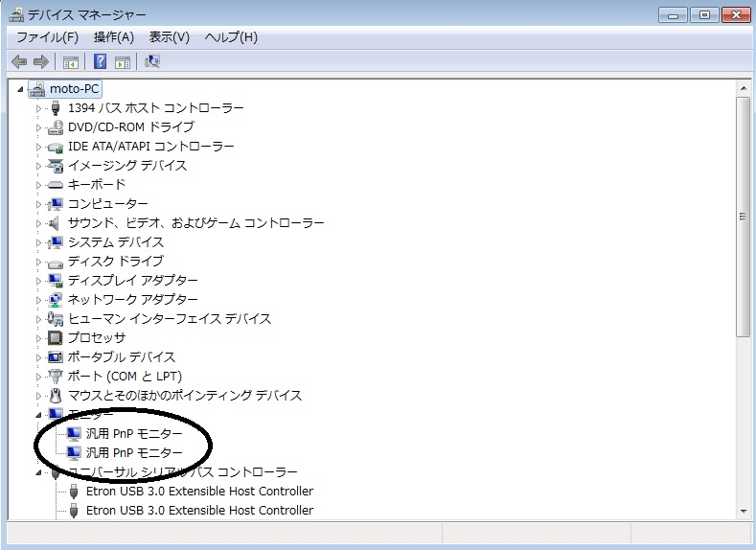Click the コンピューター category icon
The width and height of the screenshot is (756, 550).
[56, 204]
